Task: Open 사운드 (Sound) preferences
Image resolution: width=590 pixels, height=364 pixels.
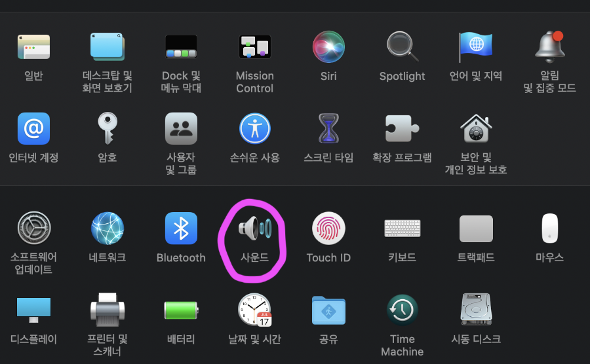Action: (255, 228)
